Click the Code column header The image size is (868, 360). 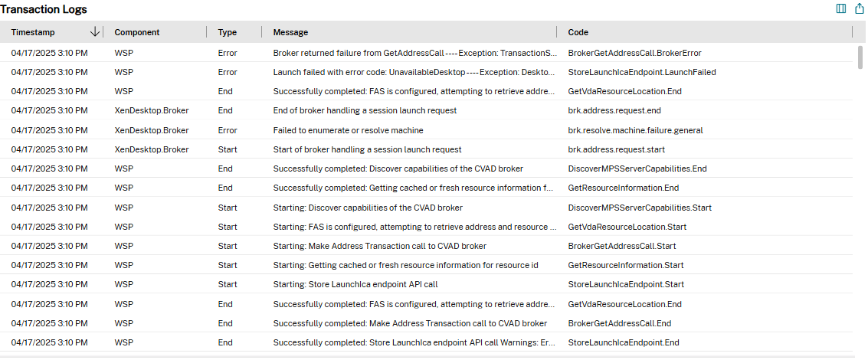point(578,32)
